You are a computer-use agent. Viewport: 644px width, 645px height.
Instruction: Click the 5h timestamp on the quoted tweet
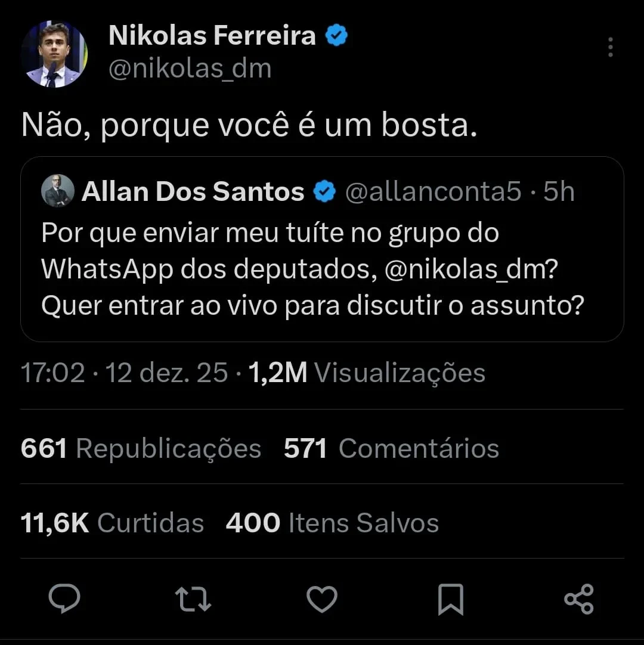tap(560, 191)
